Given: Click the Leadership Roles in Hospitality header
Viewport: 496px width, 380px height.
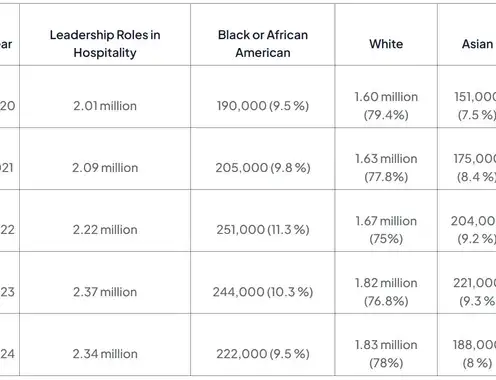Looking at the screenshot, I should click(x=105, y=44).
